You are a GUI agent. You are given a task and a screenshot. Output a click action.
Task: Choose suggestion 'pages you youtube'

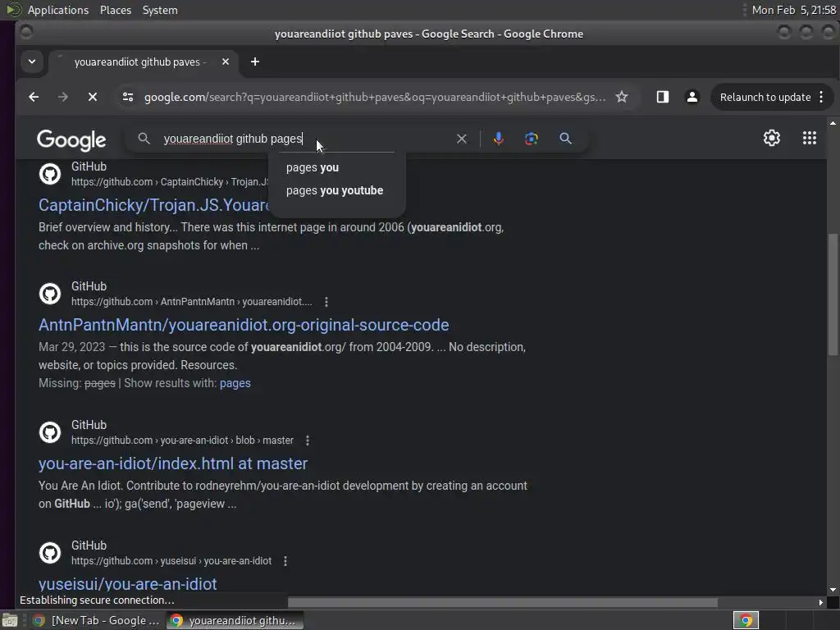[x=336, y=190]
